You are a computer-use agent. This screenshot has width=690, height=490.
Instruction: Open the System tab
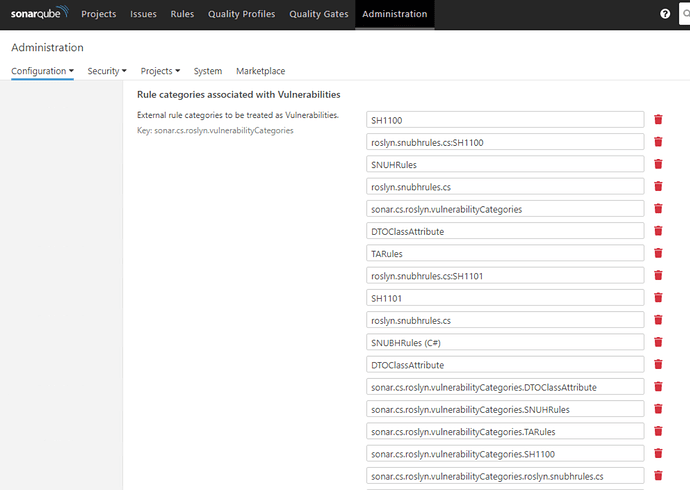tap(208, 71)
